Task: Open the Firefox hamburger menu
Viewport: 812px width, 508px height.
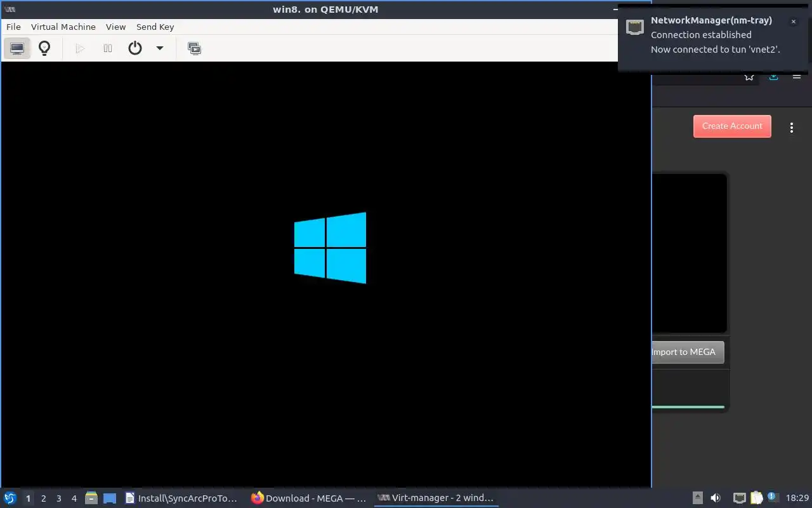Action: click(797, 76)
